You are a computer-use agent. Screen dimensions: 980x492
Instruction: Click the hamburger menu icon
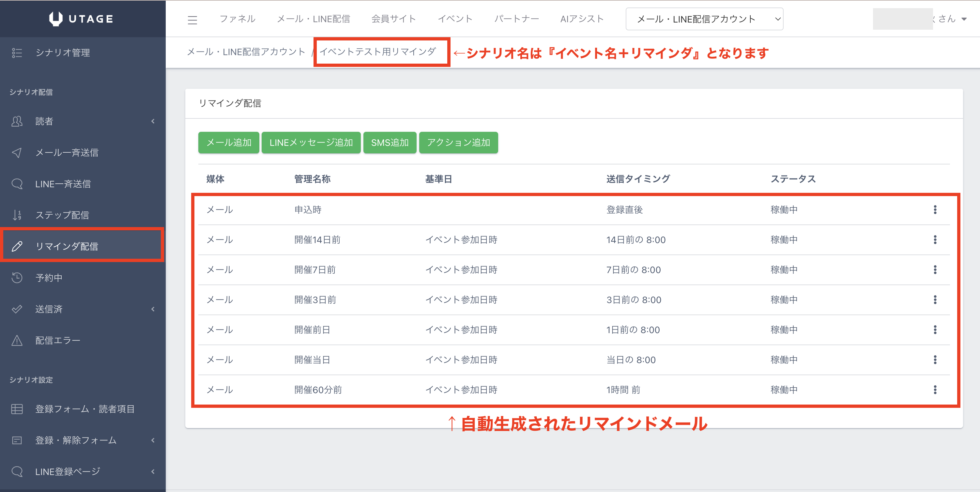[x=192, y=20]
